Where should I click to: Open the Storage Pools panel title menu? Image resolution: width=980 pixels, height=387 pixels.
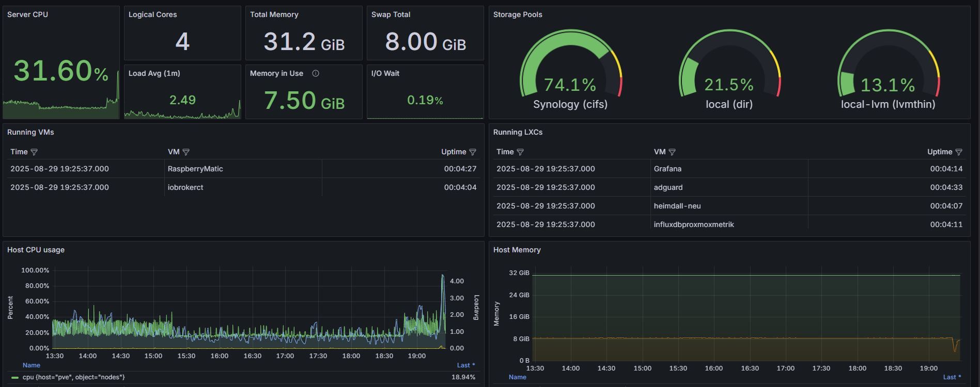pos(517,14)
